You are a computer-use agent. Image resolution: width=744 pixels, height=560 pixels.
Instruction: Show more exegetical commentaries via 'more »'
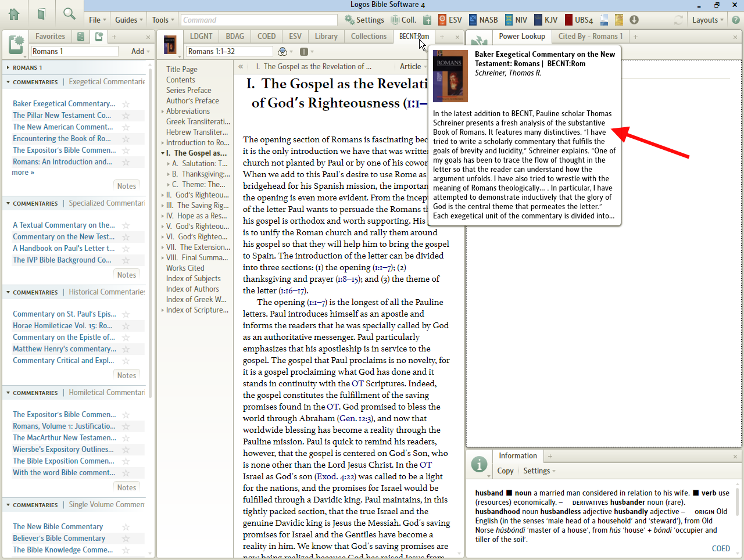(x=23, y=173)
